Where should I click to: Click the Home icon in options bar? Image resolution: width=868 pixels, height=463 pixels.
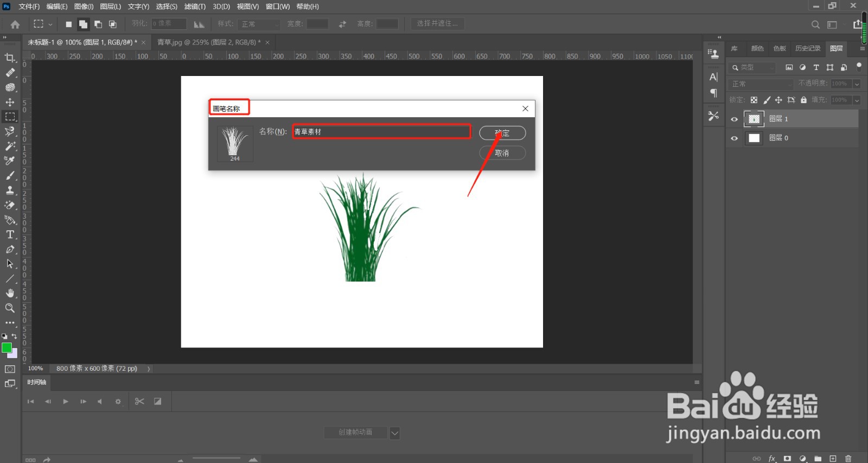click(15, 24)
